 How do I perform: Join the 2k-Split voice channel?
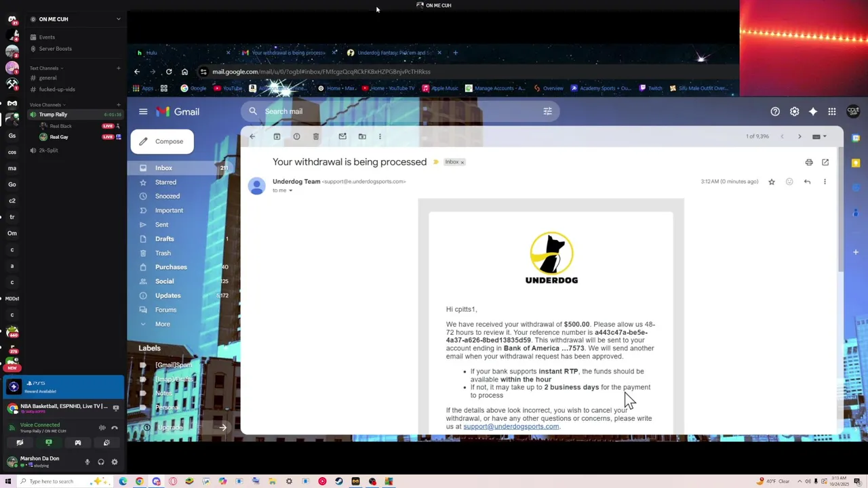(x=48, y=150)
